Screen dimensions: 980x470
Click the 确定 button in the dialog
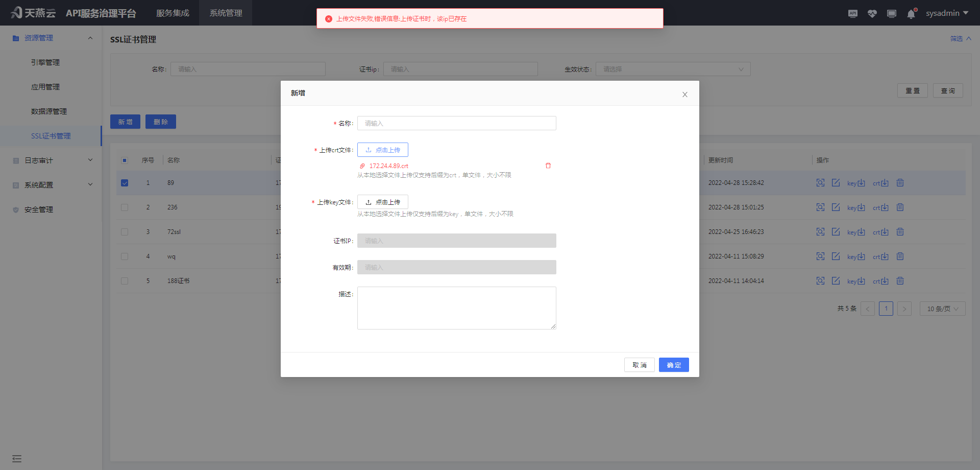(x=674, y=365)
